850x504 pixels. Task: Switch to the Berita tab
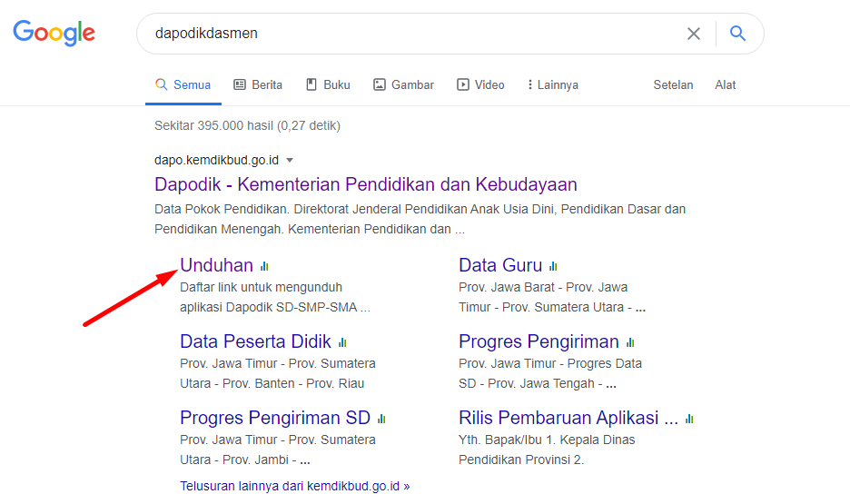[258, 85]
